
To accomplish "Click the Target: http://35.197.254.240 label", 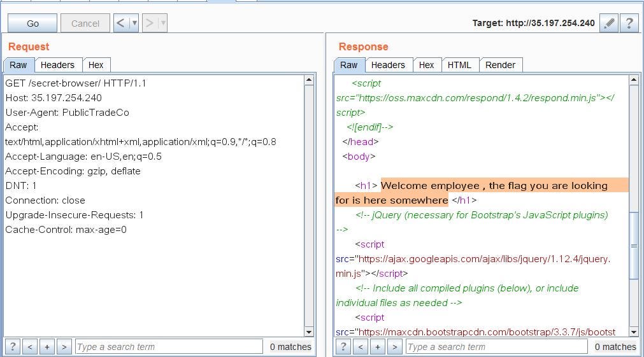I will (534, 23).
